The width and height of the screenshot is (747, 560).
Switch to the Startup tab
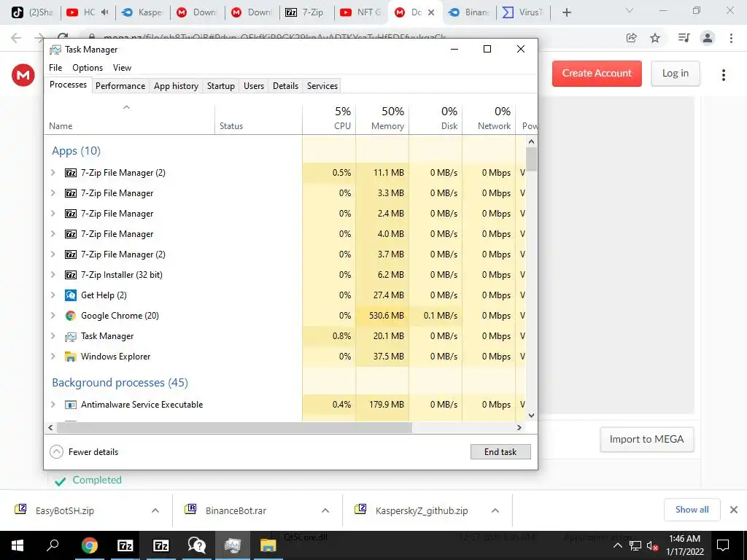coord(220,86)
